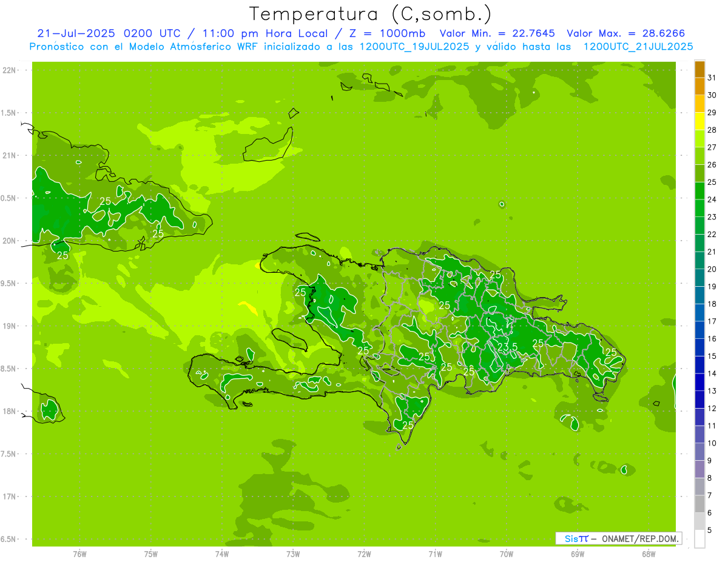
Task: Click the legend value 20
Action: click(712, 269)
